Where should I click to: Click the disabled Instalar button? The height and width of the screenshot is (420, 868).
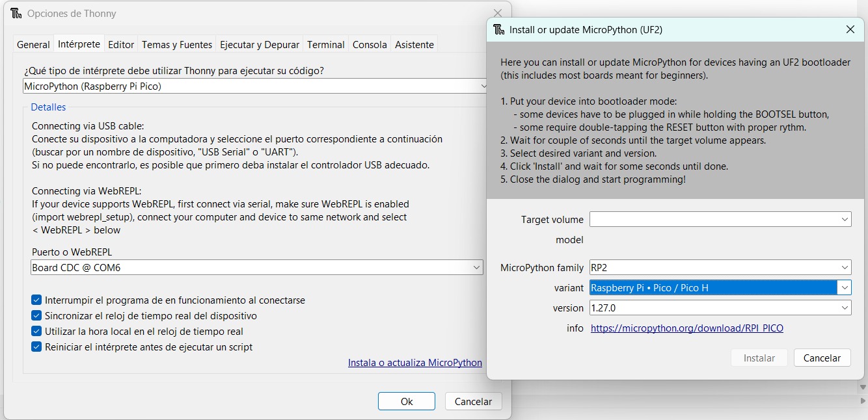[x=759, y=358]
